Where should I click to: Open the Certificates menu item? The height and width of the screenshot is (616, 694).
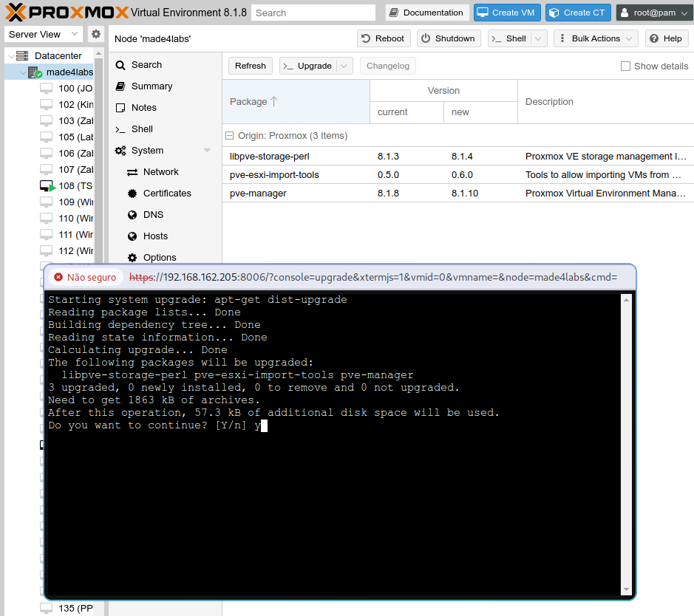(x=165, y=194)
